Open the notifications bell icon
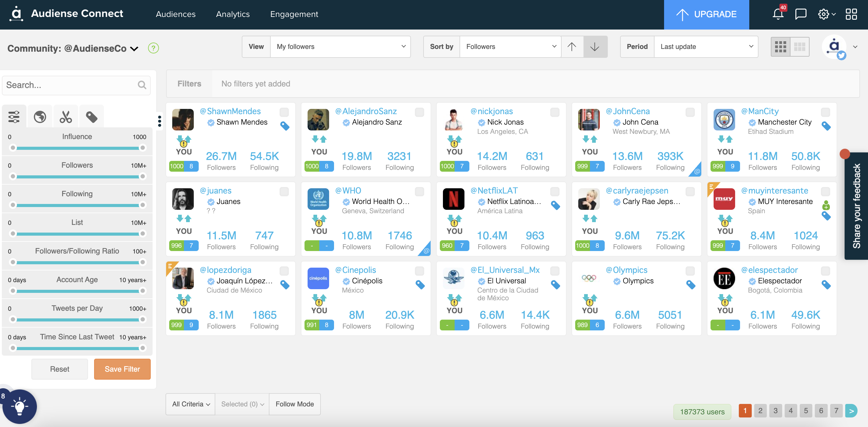This screenshot has height=427, width=868. [778, 14]
